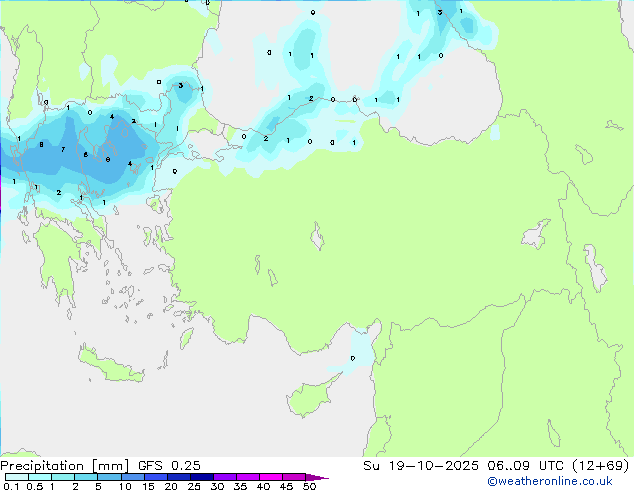Image resolution: width=634 pixels, height=490 pixels.
Task: Click the 20–25 mm legend color swatch
Action: pyautogui.click(x=179, y=477)
